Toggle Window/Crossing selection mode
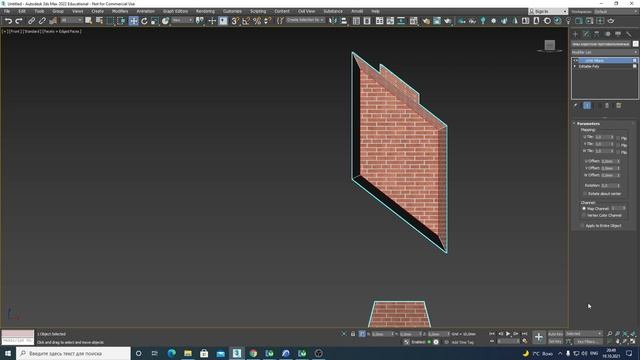Viewport: 640px width, 360px height. [x=121, y=20]
